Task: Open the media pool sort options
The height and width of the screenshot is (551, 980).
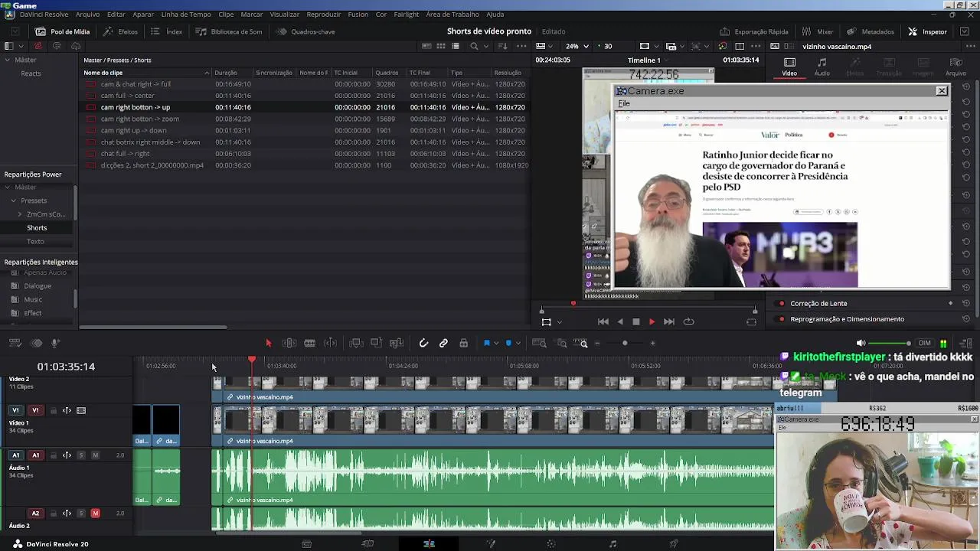Action: click(502, 46)
